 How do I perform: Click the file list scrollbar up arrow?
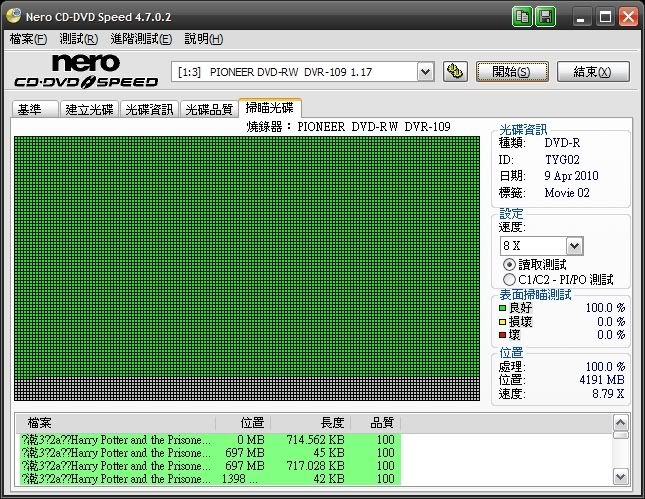[x=620, y=422]
